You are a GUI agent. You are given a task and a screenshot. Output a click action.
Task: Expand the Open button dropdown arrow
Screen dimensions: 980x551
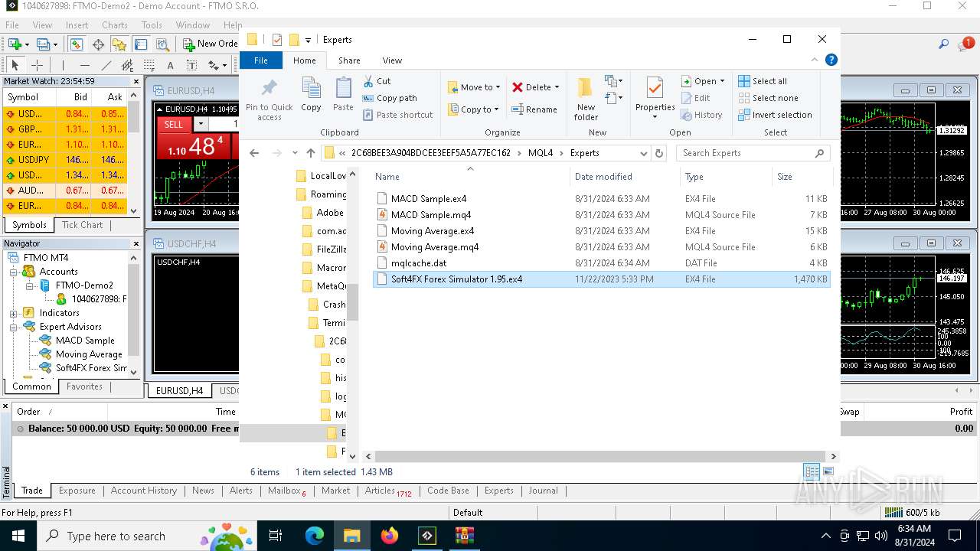coord(722,81)
